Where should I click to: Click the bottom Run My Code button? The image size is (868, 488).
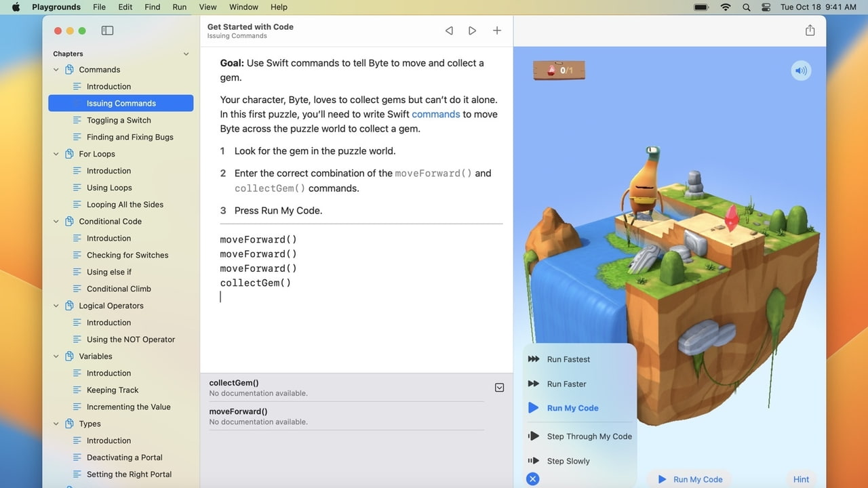690,479
